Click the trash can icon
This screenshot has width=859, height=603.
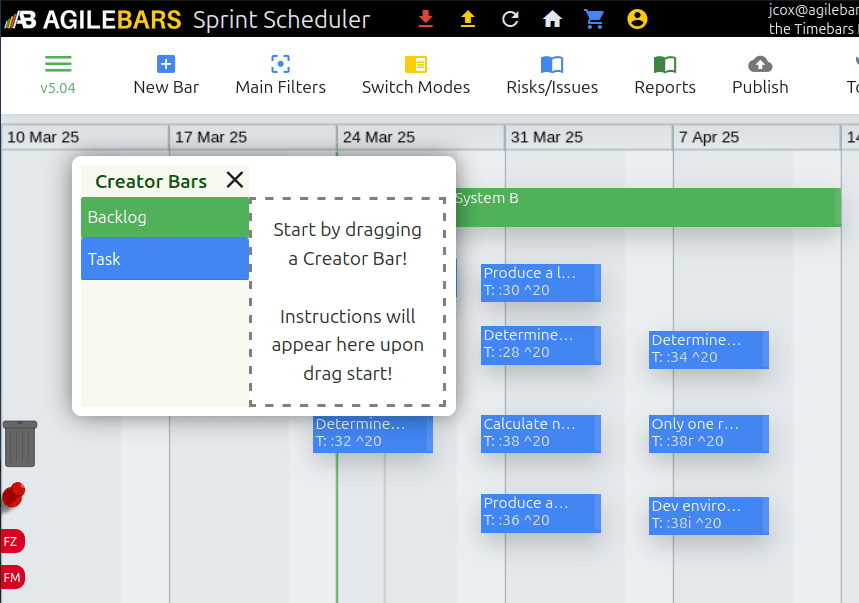(x=20, y=444)
